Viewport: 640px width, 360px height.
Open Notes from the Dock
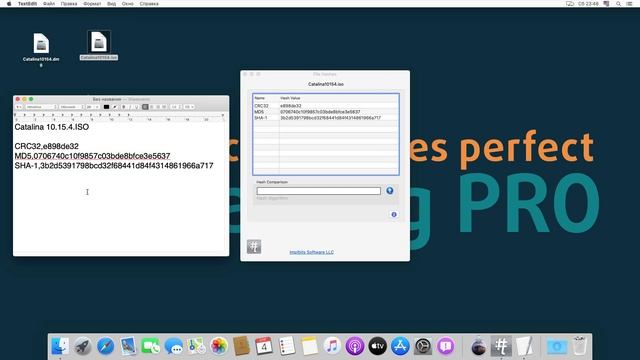(x=309, y=347)
